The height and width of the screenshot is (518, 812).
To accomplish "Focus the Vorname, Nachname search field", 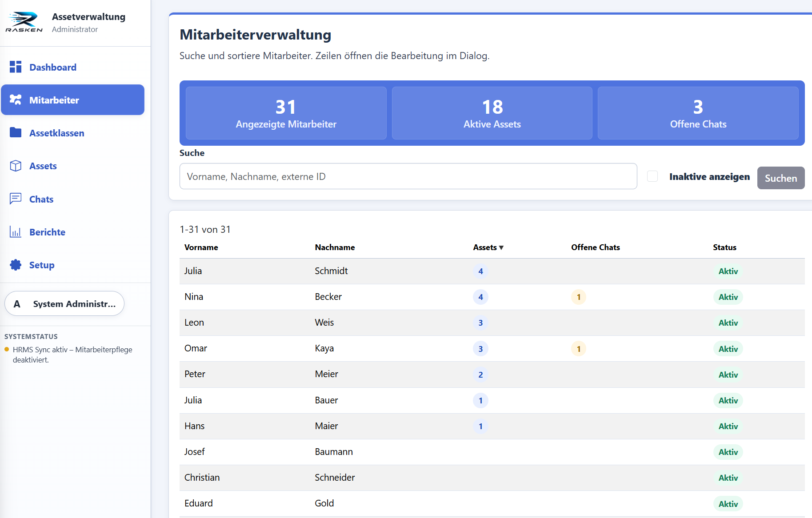I will coord(408,176).
